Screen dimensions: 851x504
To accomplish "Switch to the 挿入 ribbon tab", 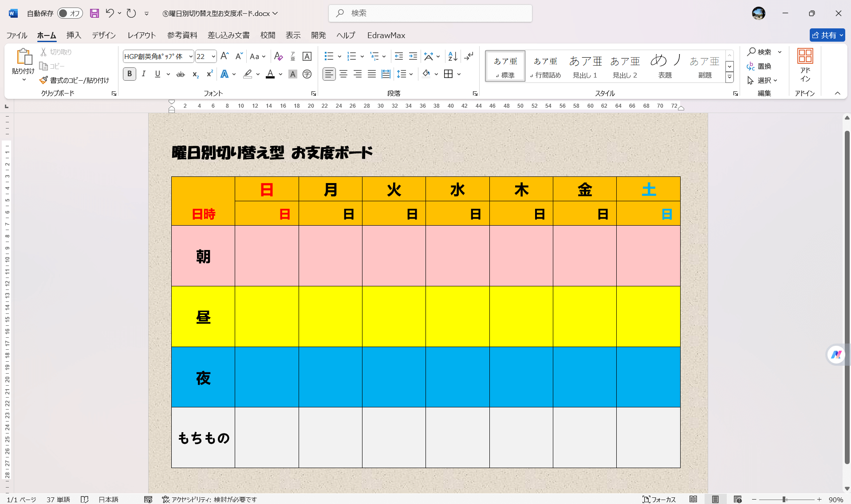I will click(x=73, y=35).
